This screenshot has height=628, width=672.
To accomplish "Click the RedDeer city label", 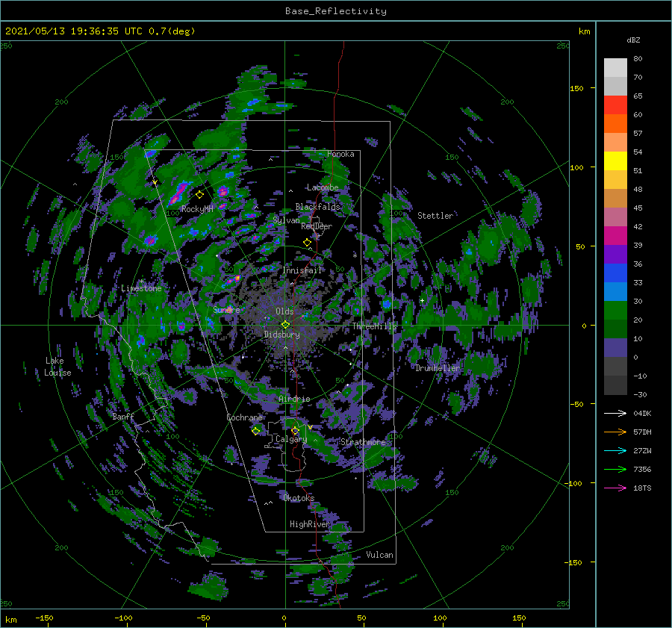I will coord(317,226).
